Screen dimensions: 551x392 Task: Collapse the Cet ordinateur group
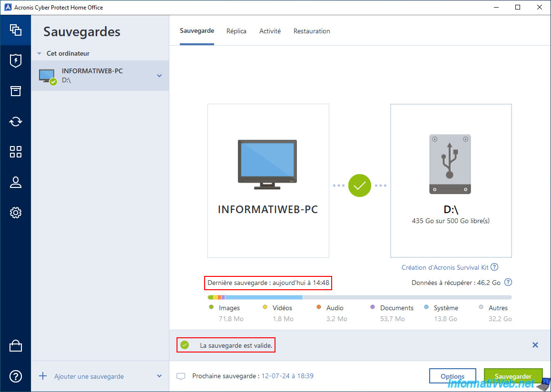39,54
